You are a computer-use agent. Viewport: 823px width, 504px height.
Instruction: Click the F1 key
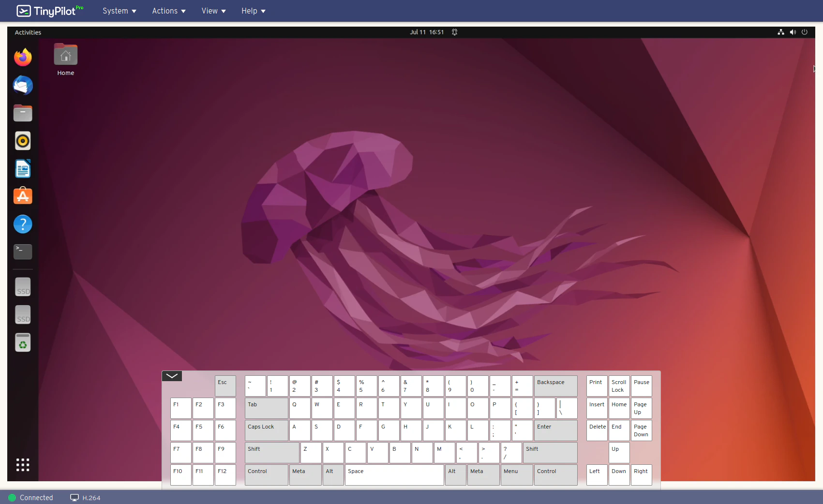click(181, 408)
